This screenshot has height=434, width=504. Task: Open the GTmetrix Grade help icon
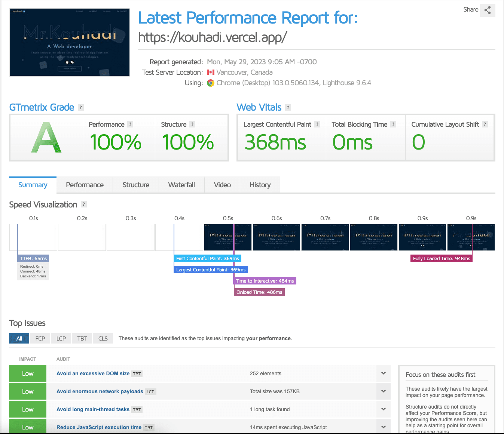point(80,107)
